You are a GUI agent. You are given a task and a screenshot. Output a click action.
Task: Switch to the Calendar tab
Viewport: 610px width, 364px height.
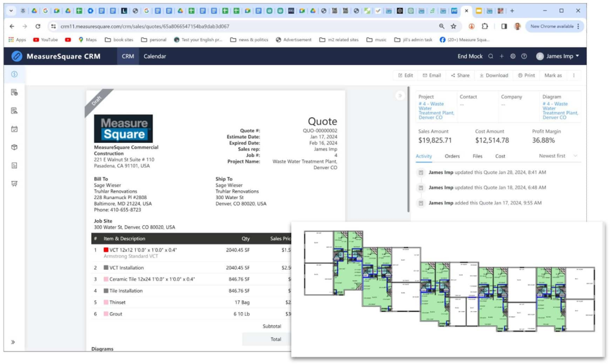[154, 56]
